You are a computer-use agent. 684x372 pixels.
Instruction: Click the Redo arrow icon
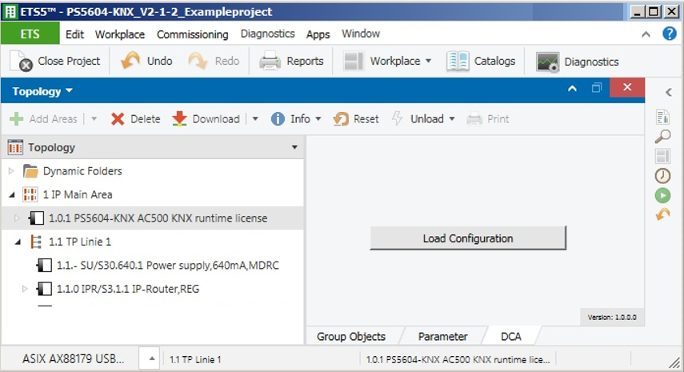[198, 61]
